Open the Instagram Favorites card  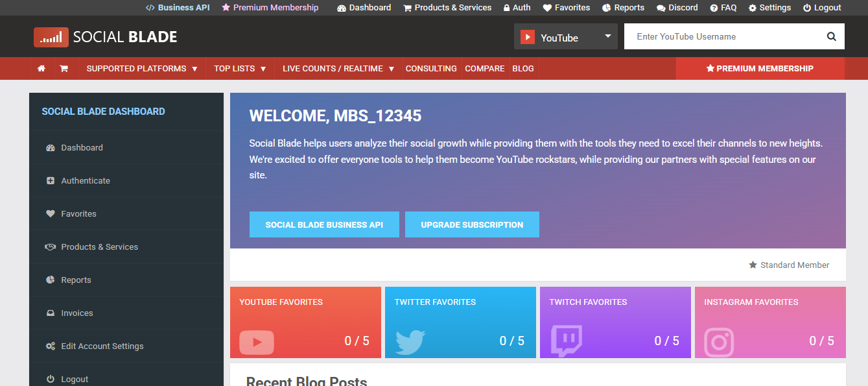click(770, 322)
